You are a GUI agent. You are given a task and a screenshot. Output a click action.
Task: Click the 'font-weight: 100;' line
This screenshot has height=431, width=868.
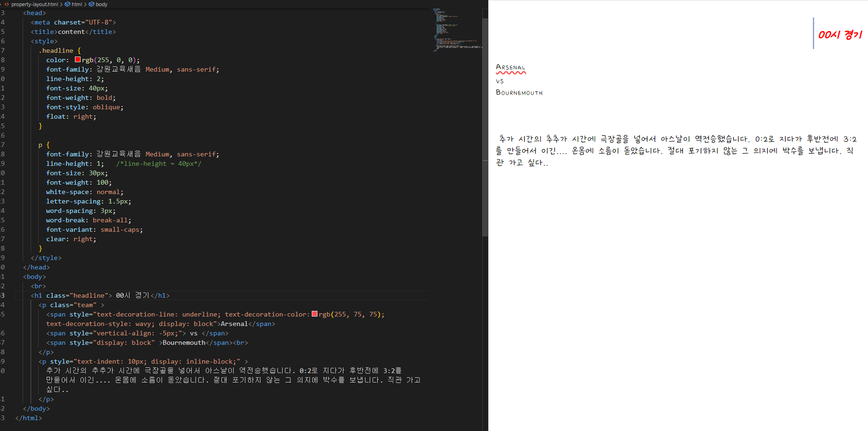point(79,182)
